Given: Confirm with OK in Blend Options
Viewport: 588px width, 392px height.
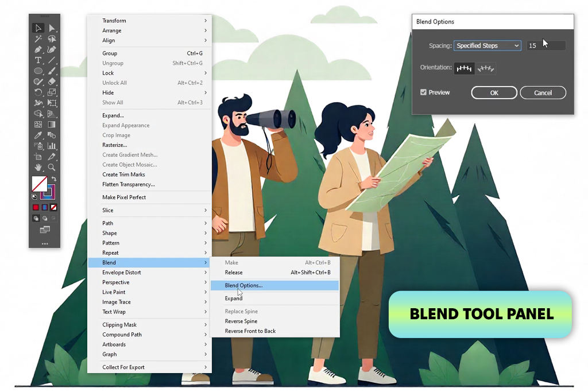Looking at the screenshot, I should pyautogui.click(x=494, y=92).
